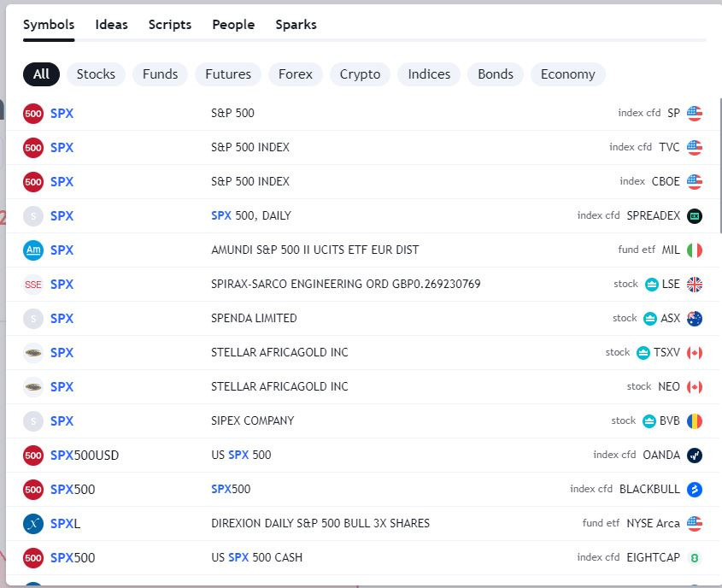Image resolution: width=722 pixels, height=588 pixels.
Task: Click the SSE Spirax-Sarco logo
Action: pyautogui.click(x=33, y=285)
